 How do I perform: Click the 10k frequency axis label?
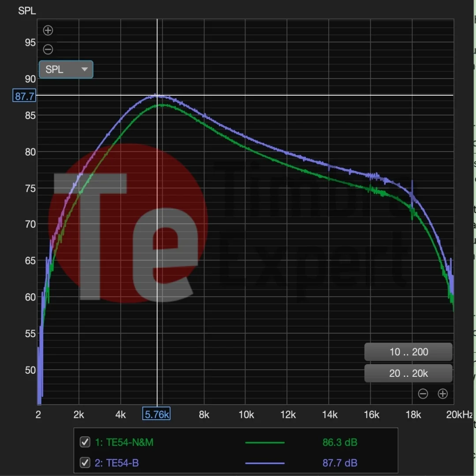click(246, 414)
